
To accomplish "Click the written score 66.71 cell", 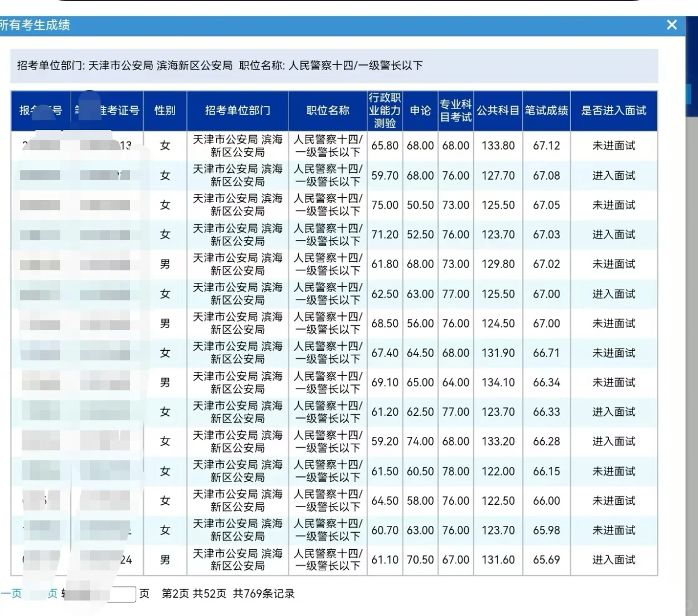I will coord(547,353).
